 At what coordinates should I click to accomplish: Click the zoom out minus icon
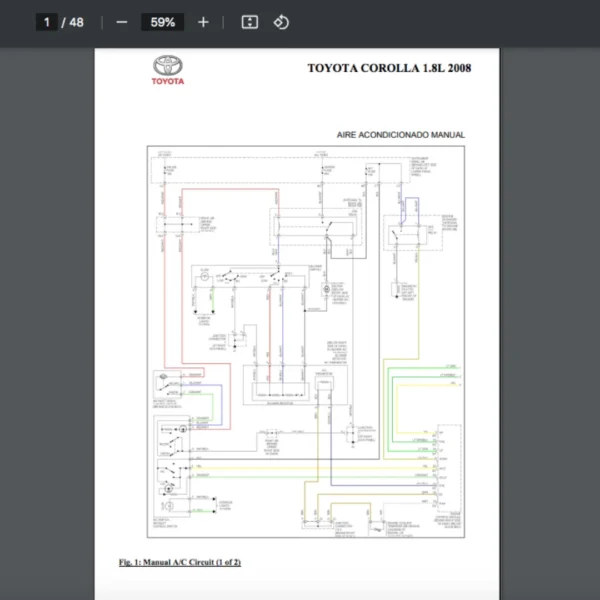click(x=122, y=22)
